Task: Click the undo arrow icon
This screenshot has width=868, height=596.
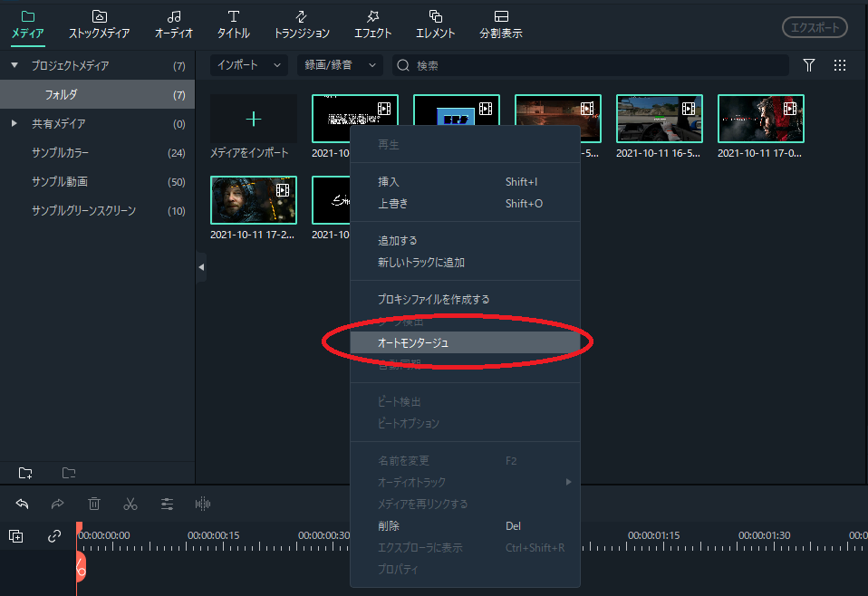Action: point(22,504)
